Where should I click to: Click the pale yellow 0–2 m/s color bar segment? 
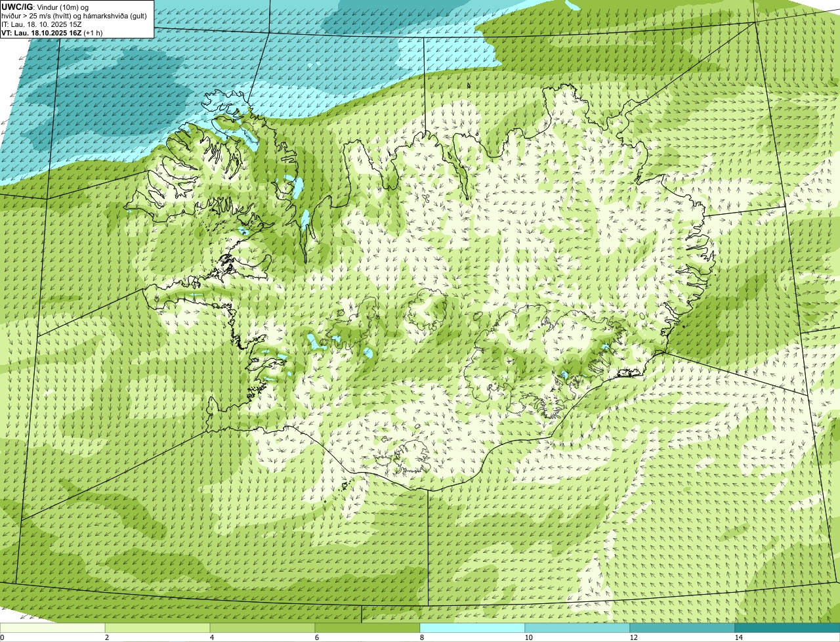[x=52, y=628]
